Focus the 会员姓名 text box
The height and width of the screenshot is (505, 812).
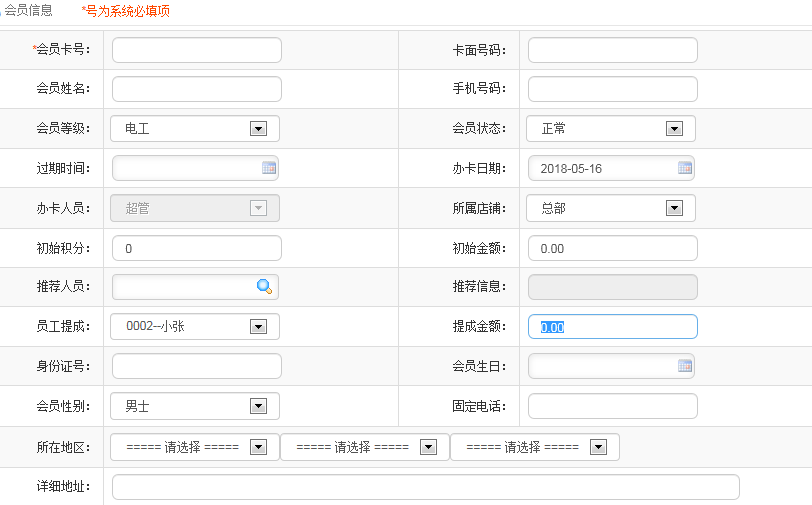pos(197,89)
